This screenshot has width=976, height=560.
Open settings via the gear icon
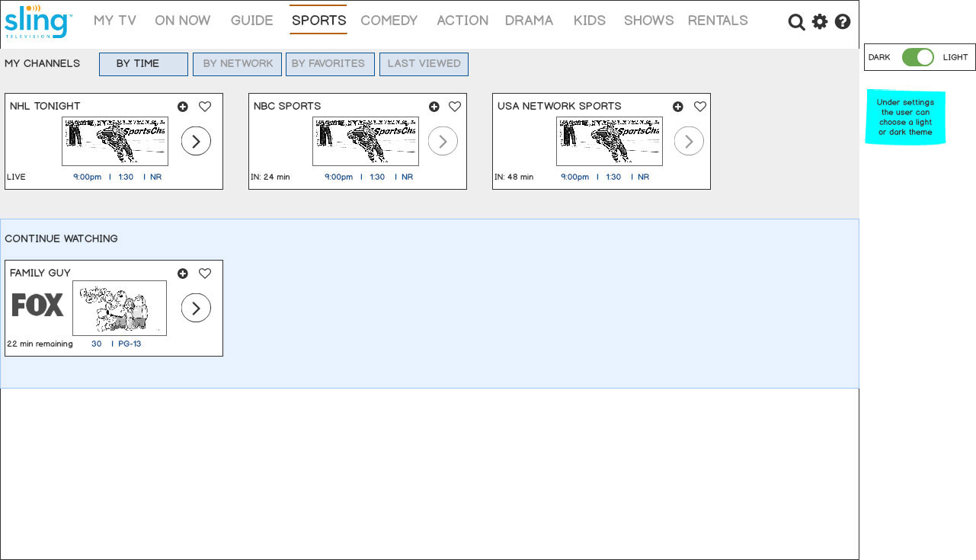click(x=820, y=22)
